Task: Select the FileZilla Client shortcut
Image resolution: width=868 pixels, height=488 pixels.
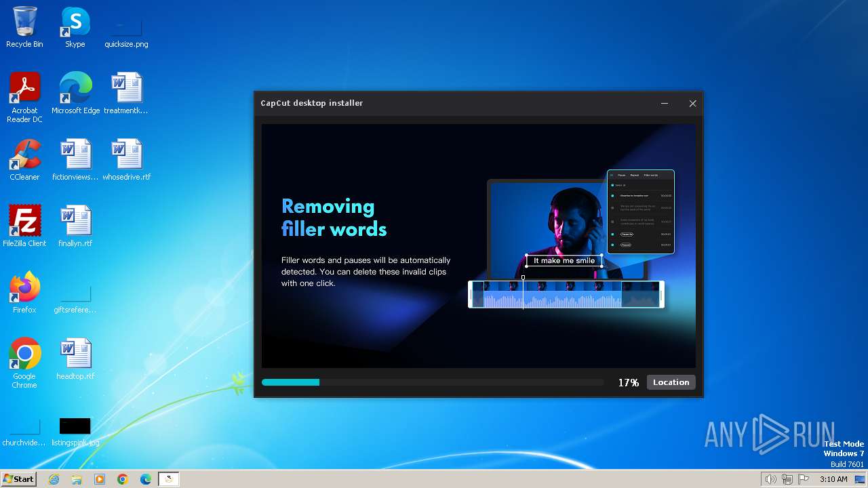Action: coord(24,226)
